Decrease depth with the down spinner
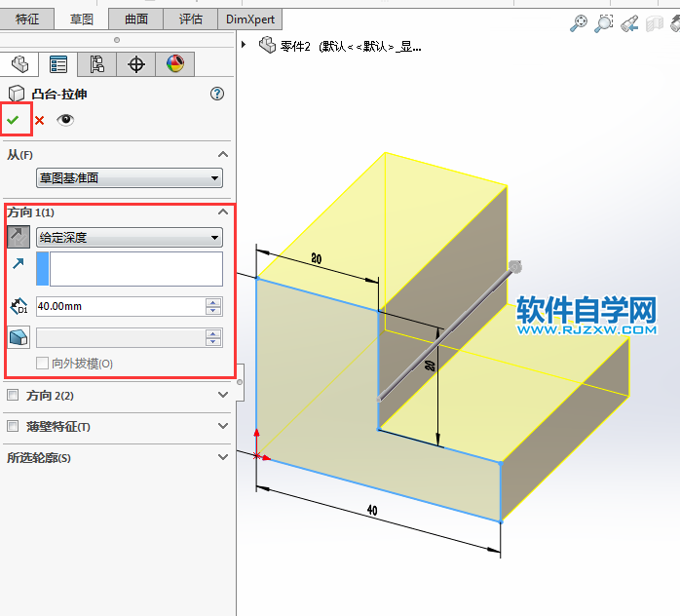 (213, 311)
